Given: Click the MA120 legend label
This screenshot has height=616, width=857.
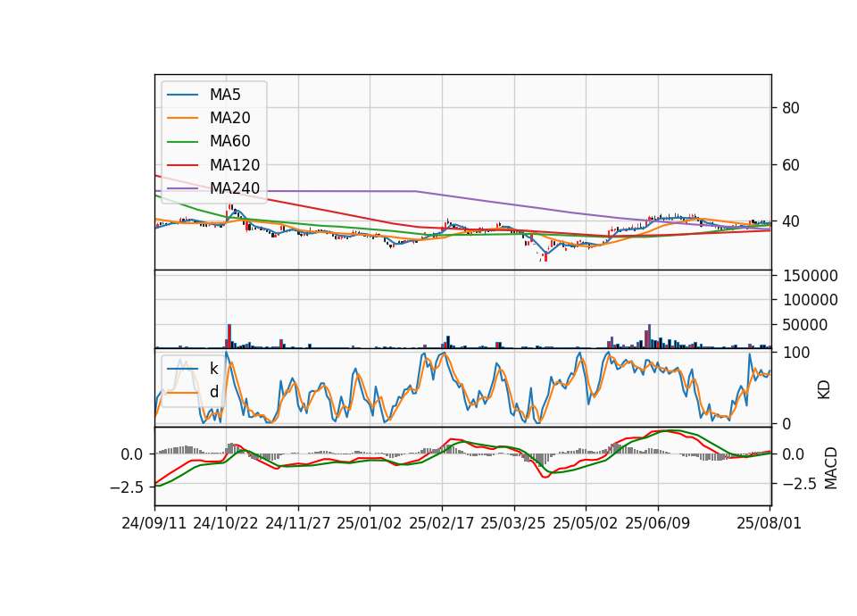Looking at the screenshot, I should pyautogui.click(x=235, y=165).
